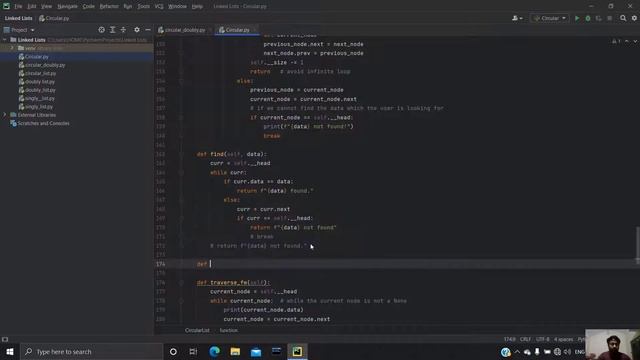Select Scratches and Consoles in the project tree

click(43, 123)
